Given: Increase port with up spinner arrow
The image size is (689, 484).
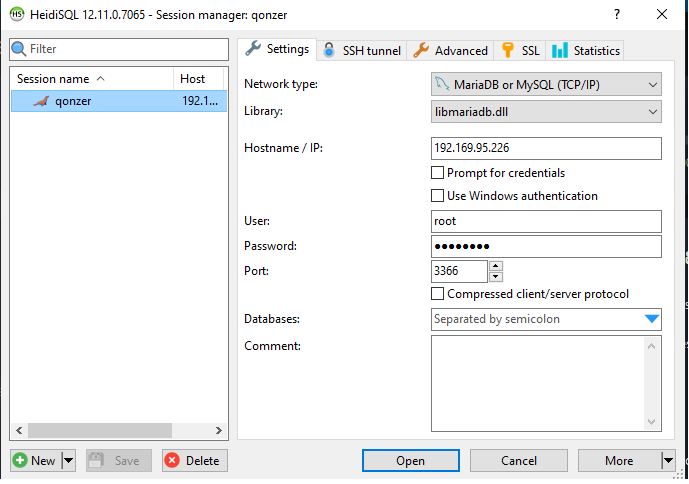Looking at the screenshot, I should tap(496, 266).
